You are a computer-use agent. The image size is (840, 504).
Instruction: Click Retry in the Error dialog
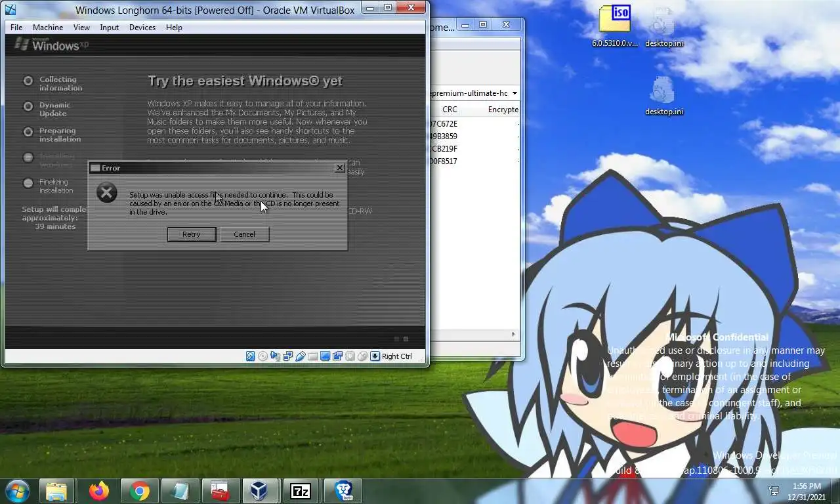pyautogui.click(x=192, y=234)
